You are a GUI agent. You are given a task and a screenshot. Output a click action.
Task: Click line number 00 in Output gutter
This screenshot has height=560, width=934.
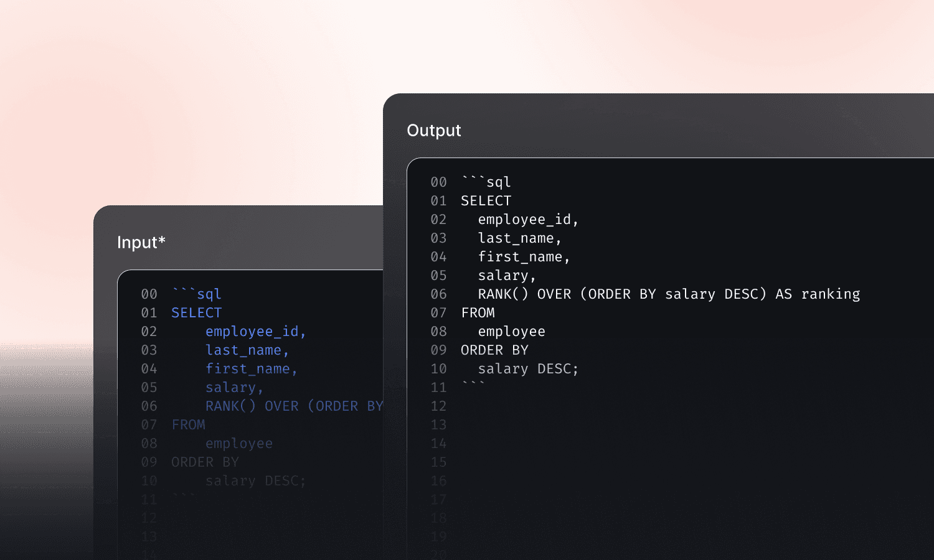click(x=438, y=182)
